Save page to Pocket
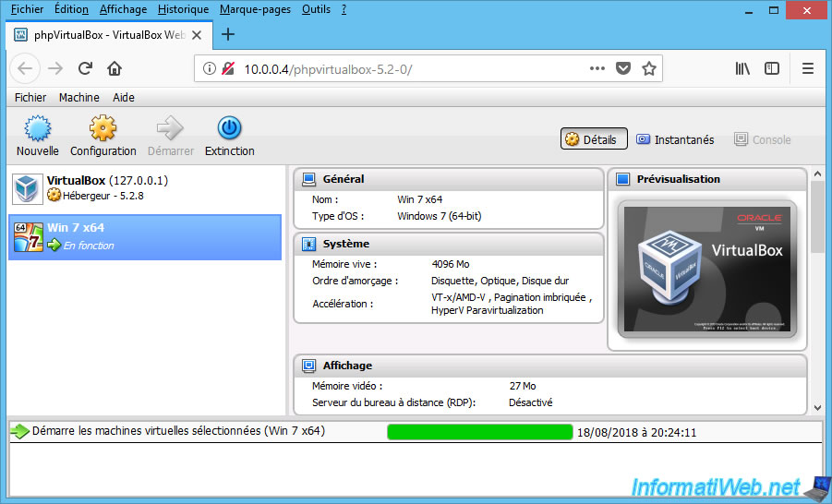Viewport: 832px width, 504px height. coord(623,68)
